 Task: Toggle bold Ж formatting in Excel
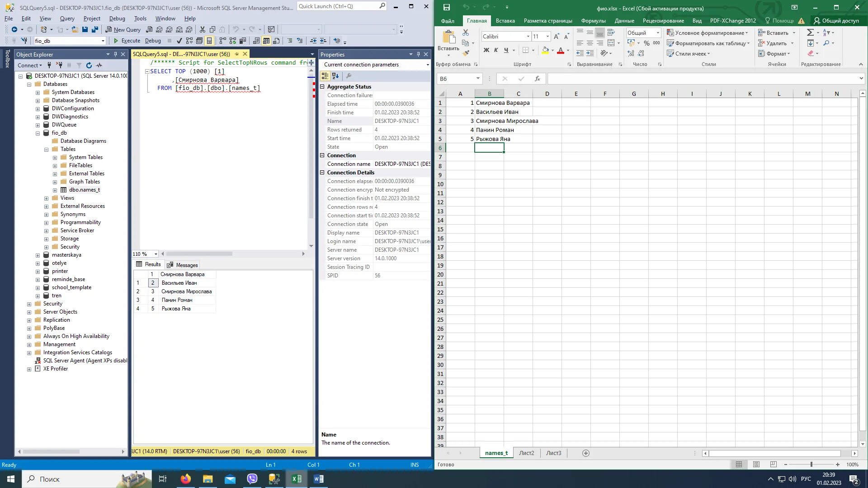pos(486,50)
